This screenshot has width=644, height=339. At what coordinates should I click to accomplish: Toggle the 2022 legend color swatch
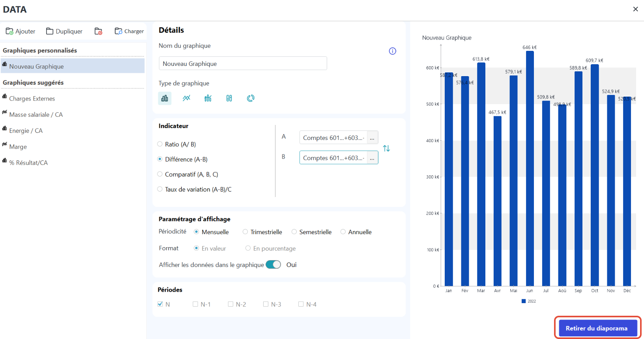524,301
